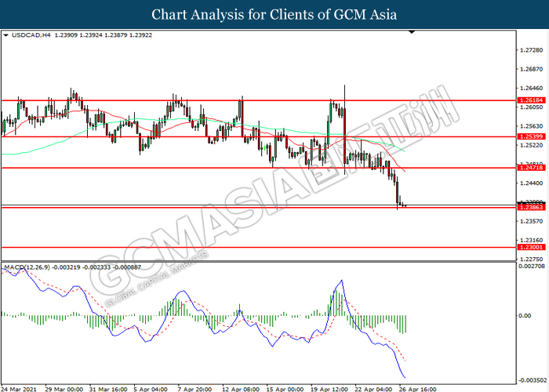Click the 1.23570 price axis value
Screen dimensions: 549x392
pos(532,221)
